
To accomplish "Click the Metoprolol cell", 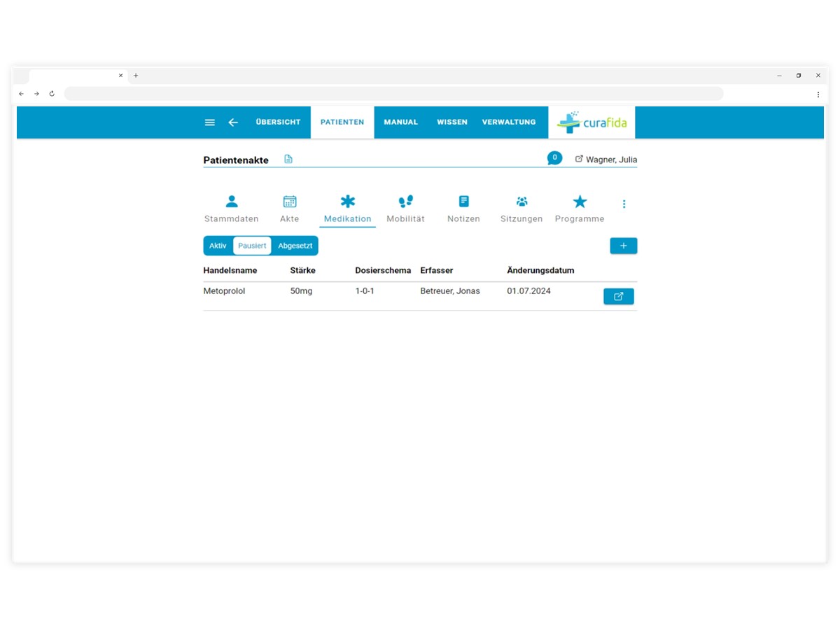I will click(225, 291).
